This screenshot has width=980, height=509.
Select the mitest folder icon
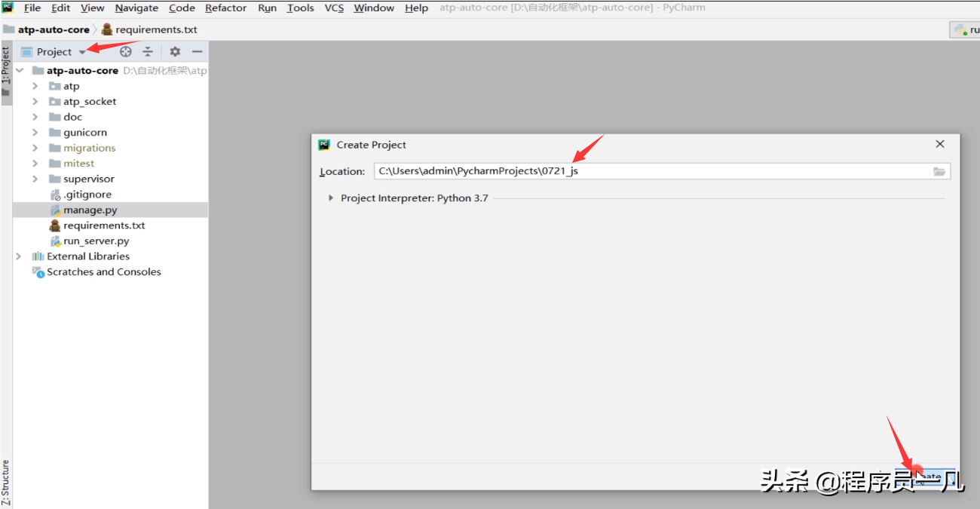54,163
